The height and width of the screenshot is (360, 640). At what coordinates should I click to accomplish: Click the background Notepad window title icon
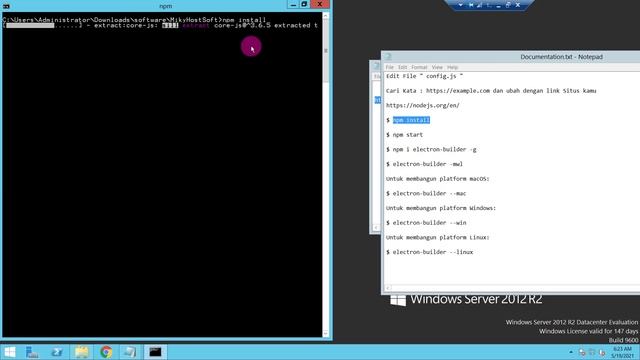tap(376, 66)
